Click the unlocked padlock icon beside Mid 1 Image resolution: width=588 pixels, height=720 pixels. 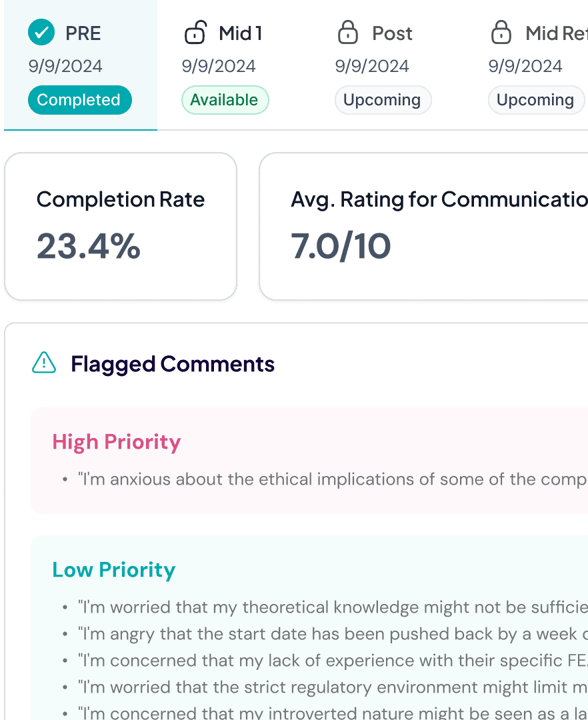click(x=195, y=32)
